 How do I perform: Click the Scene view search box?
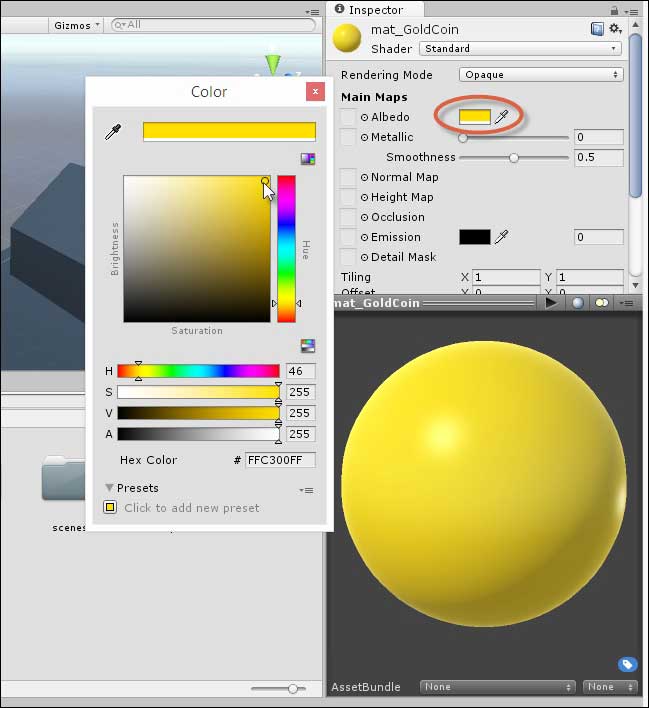214,25
